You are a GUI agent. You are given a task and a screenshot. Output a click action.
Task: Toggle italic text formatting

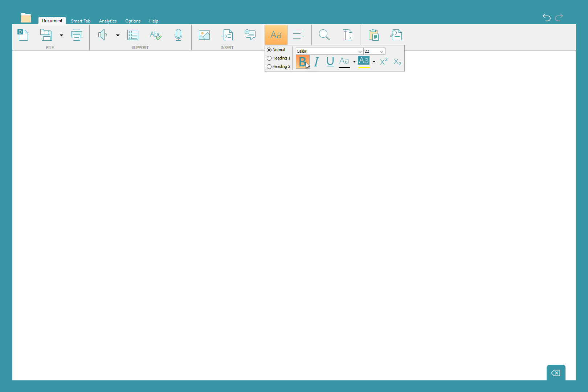(316, 62)
